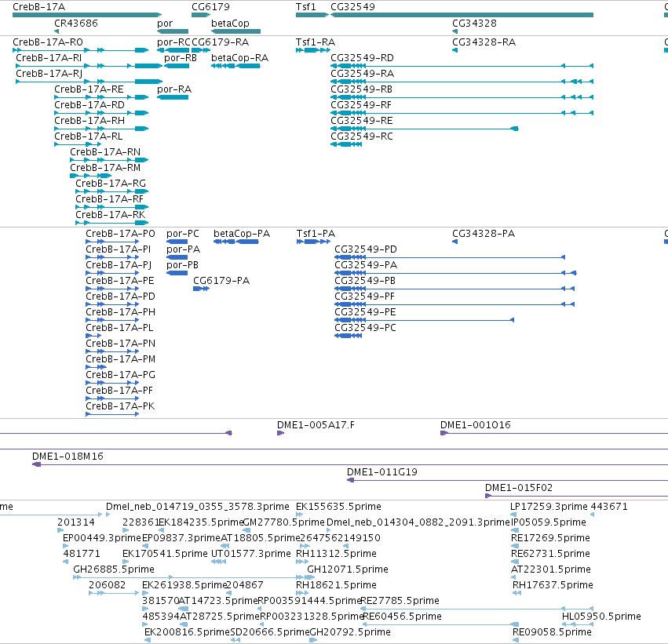Viewport: 668px width, 644px height.
Task: Click the CG34328 gene label
Action: pyautogui.click(x=474, y=23)
